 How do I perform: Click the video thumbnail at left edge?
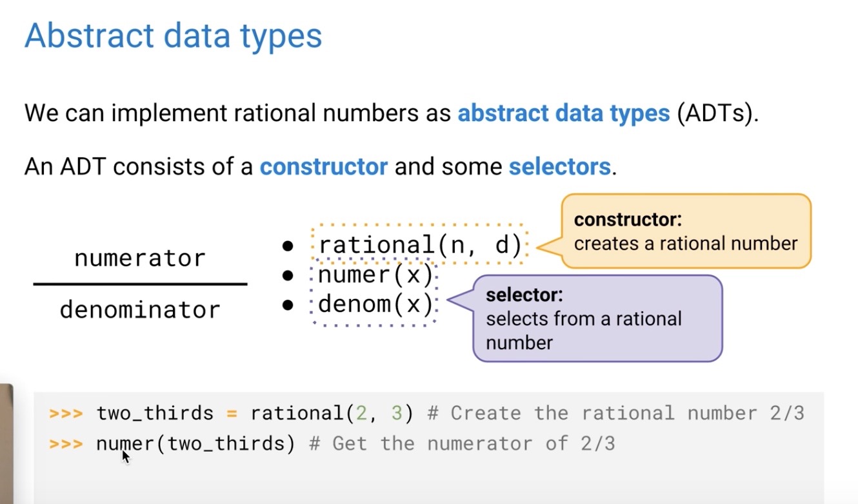click(6, 443)
